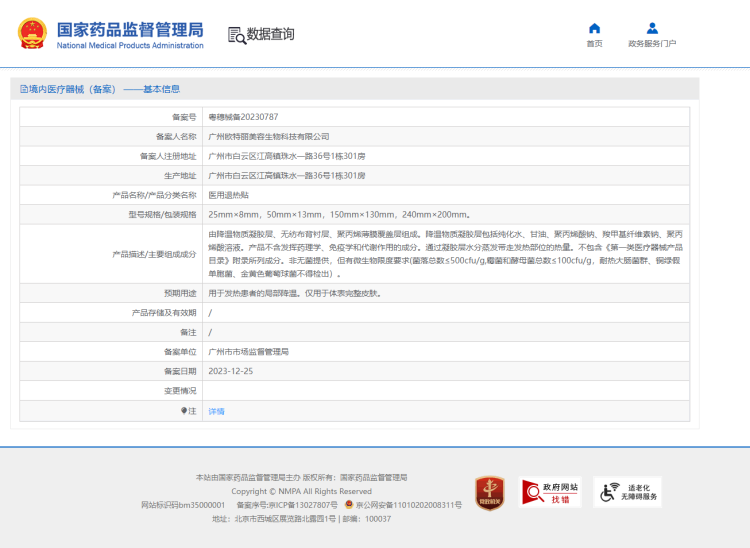Open the 政府网站找错 error reporting badge
Viewport: 750px width, 548px height.
[549, 492]
